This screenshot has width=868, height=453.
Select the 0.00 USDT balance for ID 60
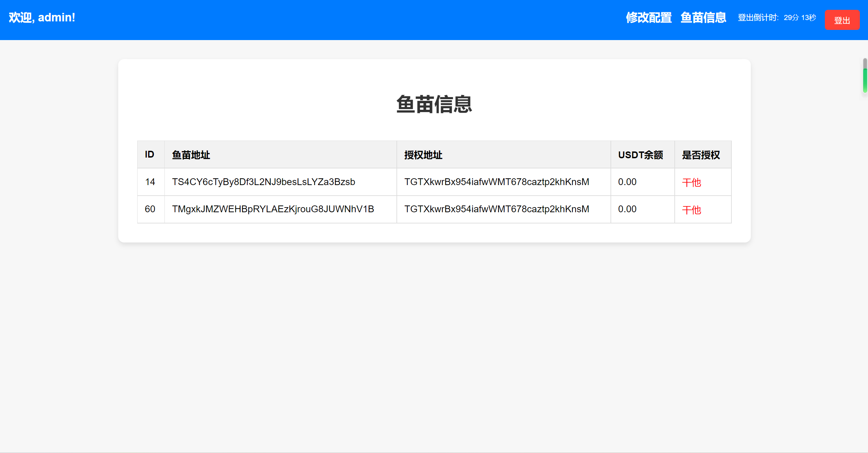point(627,209)
